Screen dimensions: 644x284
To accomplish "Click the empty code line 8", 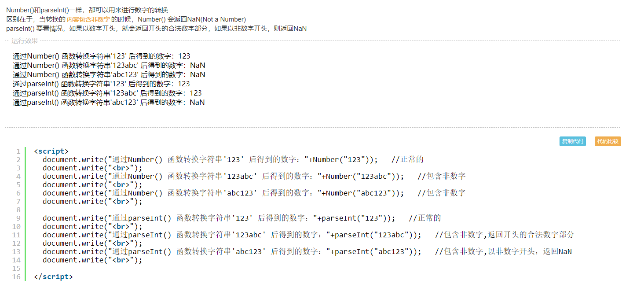I will click(x=308, y=210).
